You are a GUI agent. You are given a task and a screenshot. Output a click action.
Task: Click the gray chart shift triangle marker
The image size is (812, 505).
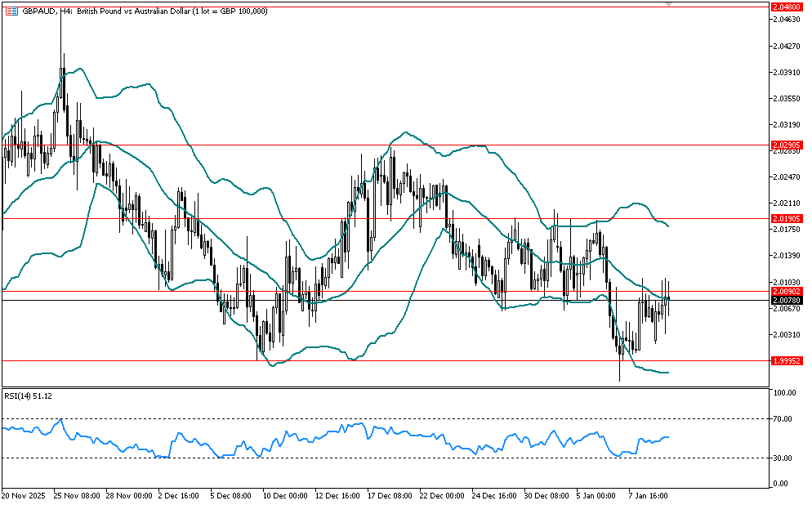pyautogui.click(x=669, y=5)
